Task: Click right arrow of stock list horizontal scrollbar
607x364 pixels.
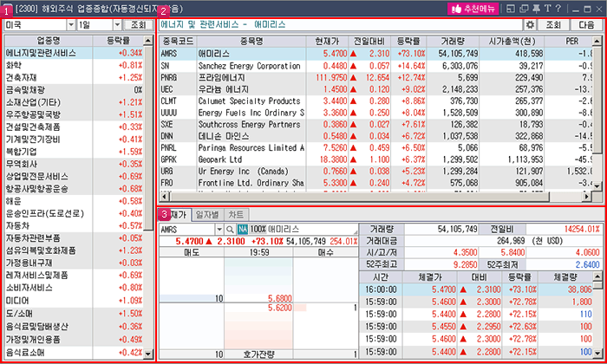Action: pyautogui.click(x=587, y=197)
